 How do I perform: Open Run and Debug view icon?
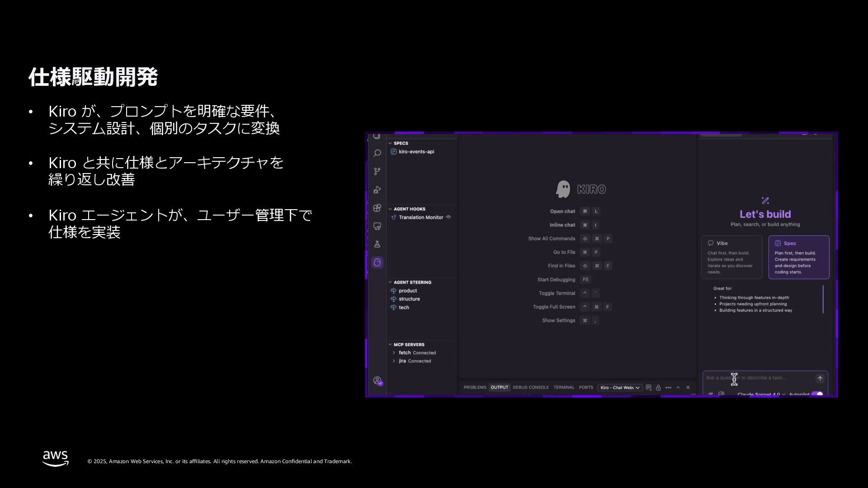[x=377, y=190]
